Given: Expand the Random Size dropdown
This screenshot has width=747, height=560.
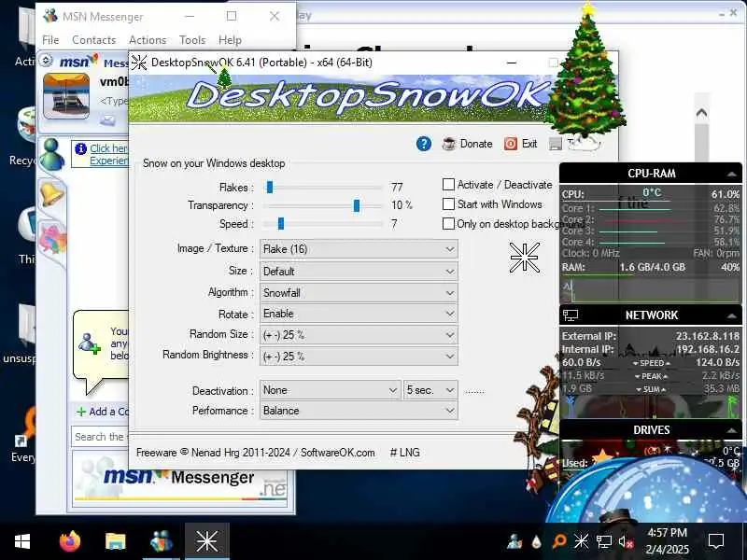Looking at the screenshot, I should (x=359, y=335).
